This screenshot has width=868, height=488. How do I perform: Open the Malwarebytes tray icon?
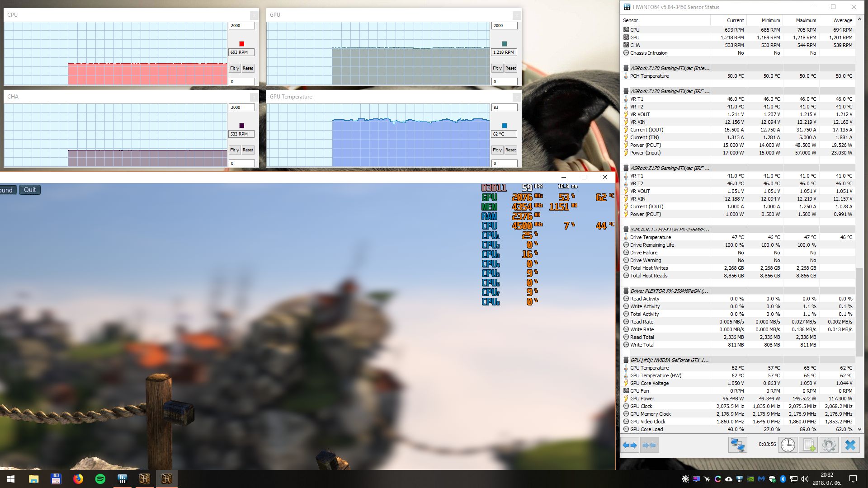click(761, 479)
